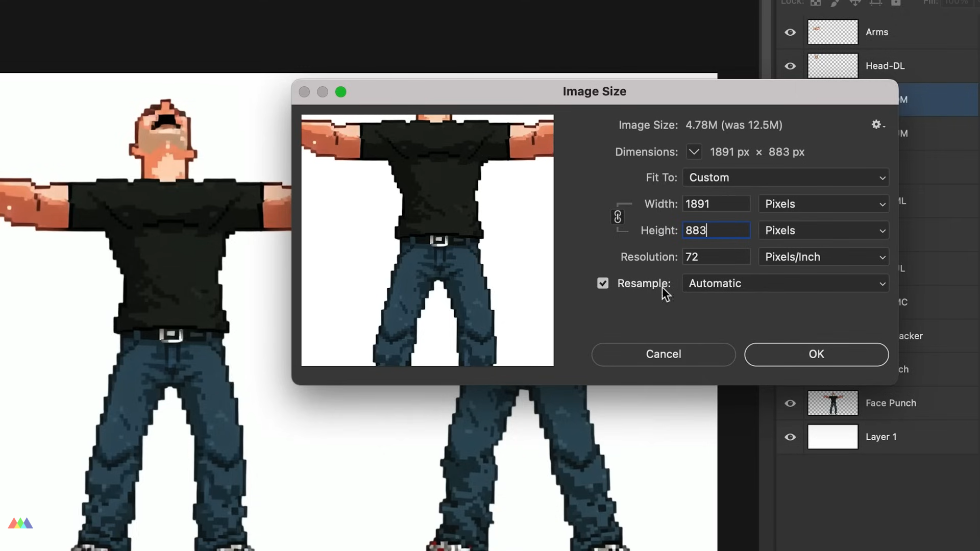Uncheck the Resample checkbox
Screen dimensions: 980x551
pyautogui.click(x=603, y=283)
